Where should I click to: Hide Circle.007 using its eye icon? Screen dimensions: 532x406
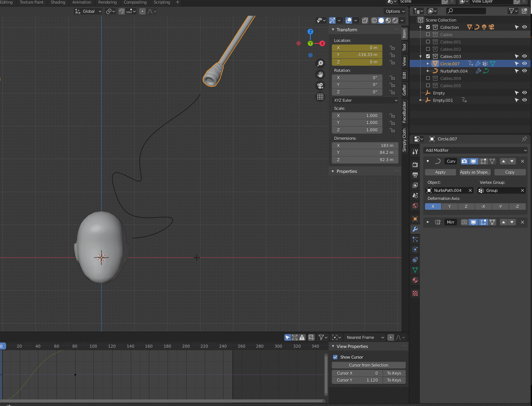[524, 63]
